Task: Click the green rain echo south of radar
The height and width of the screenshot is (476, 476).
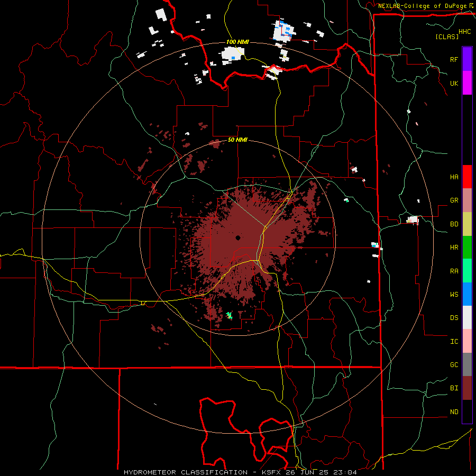Action: 230,315
